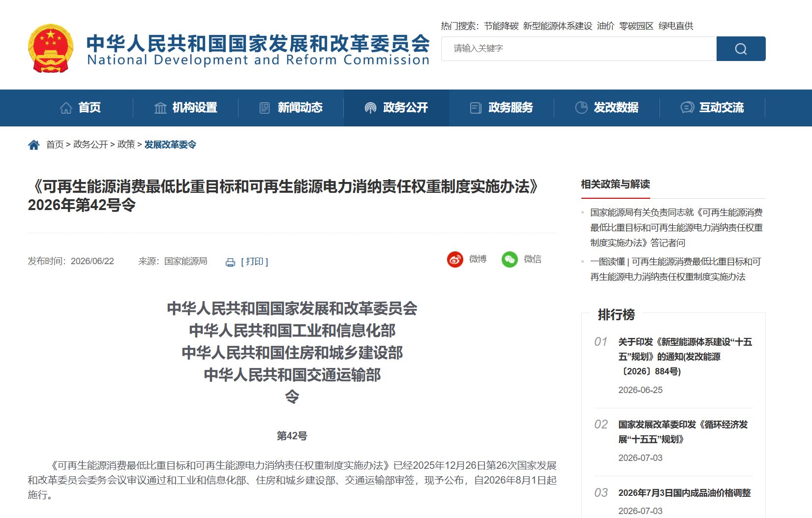Click the building icon for 机构设置
This screenshot has height=518, width=812.
(160, 108)
